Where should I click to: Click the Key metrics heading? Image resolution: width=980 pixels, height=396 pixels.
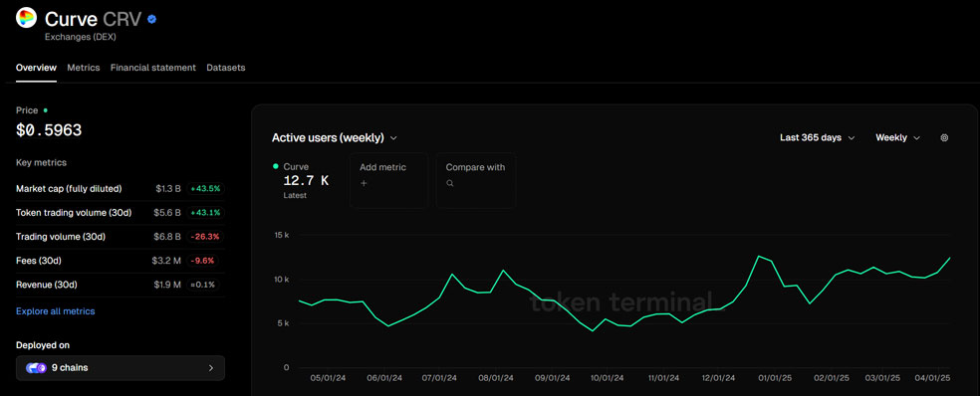coord(41,163)
